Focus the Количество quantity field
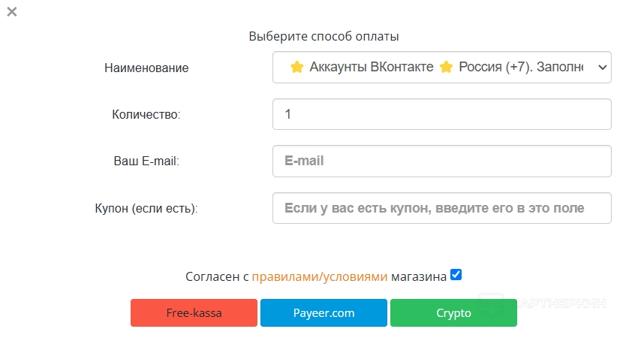This screenshot has height=359, width=644. [441, 114]
